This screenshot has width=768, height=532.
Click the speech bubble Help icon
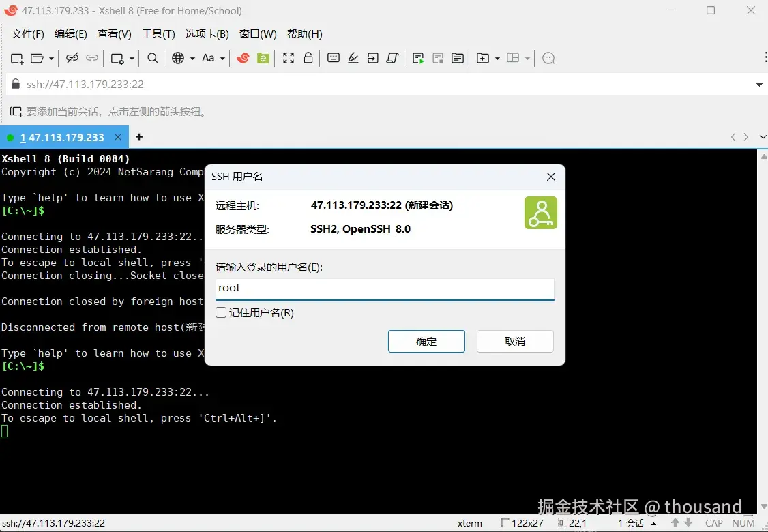click(548, 58)
